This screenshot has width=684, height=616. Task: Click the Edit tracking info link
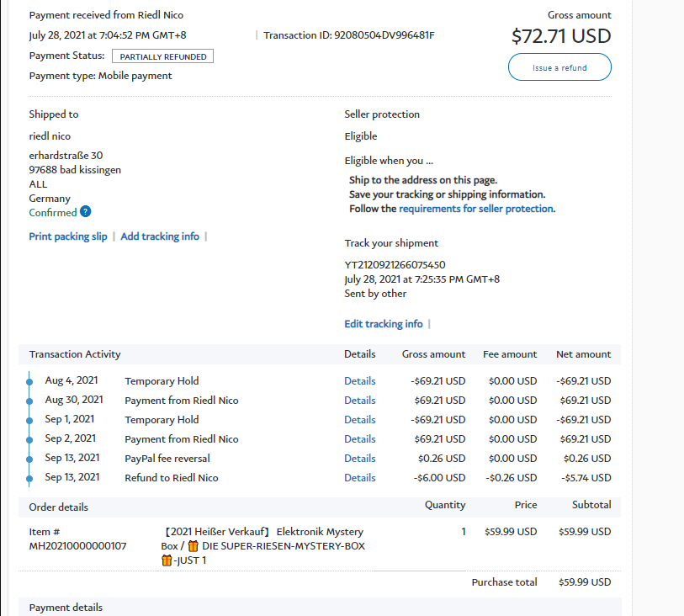point(384,324)
